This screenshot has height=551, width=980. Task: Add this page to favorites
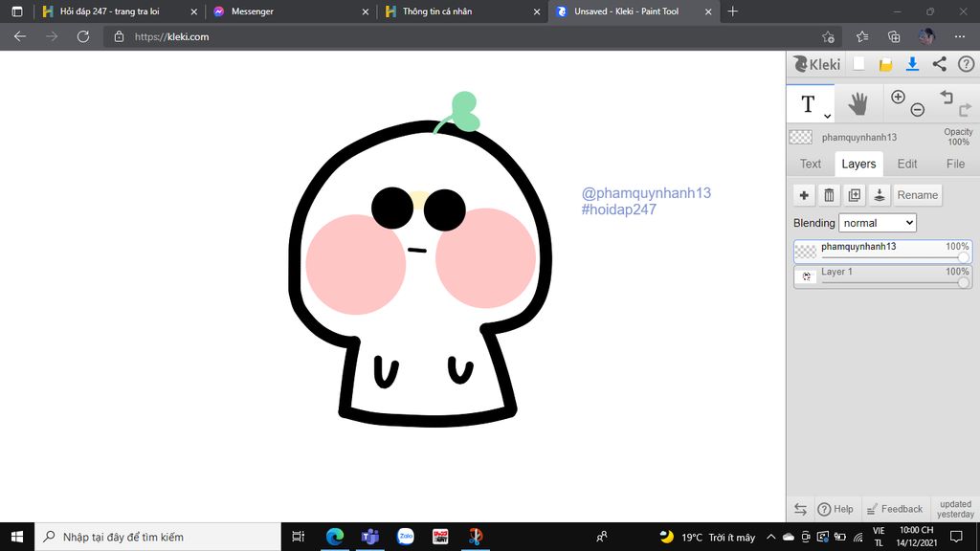pos(828,37)
